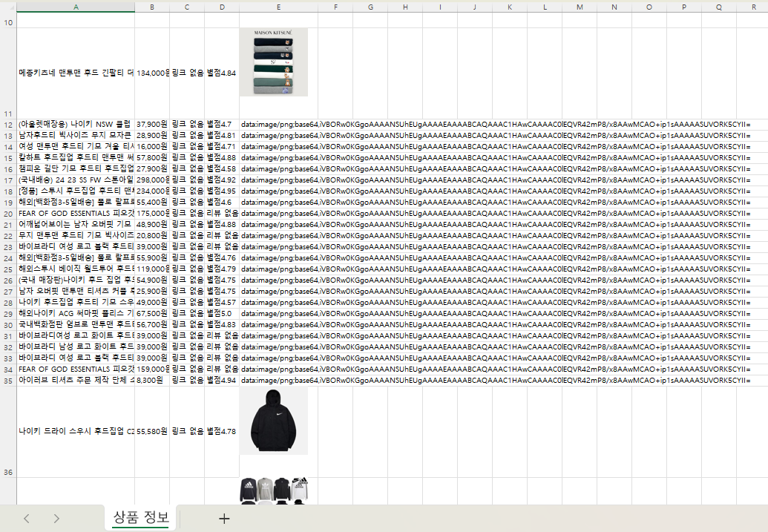Select cell (아울렛매장용) 나이키 NSW 클럽

(76, 125)
